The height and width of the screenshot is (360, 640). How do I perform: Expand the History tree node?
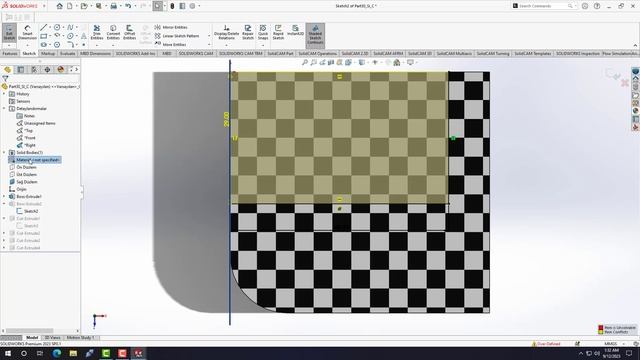click(x=4, y=94)
